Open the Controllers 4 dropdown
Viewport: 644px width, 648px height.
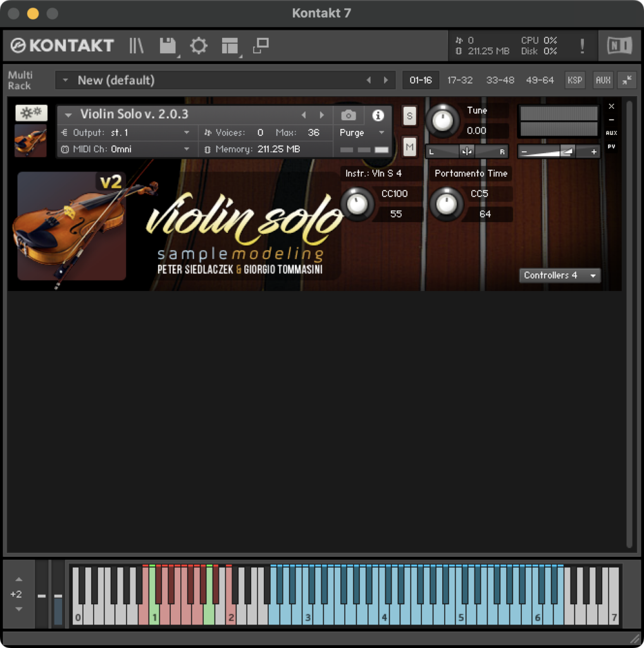[560, 275]
